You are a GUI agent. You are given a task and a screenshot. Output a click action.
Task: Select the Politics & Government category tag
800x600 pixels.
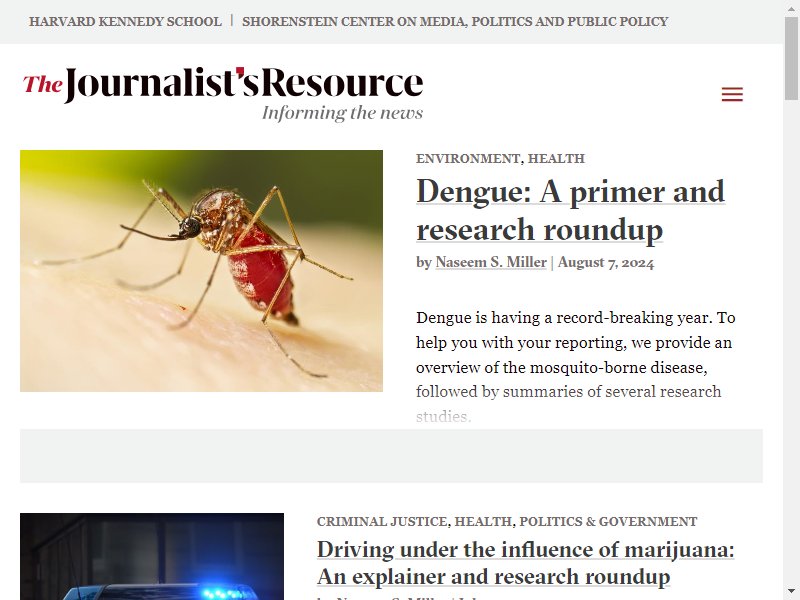(608, 521)
